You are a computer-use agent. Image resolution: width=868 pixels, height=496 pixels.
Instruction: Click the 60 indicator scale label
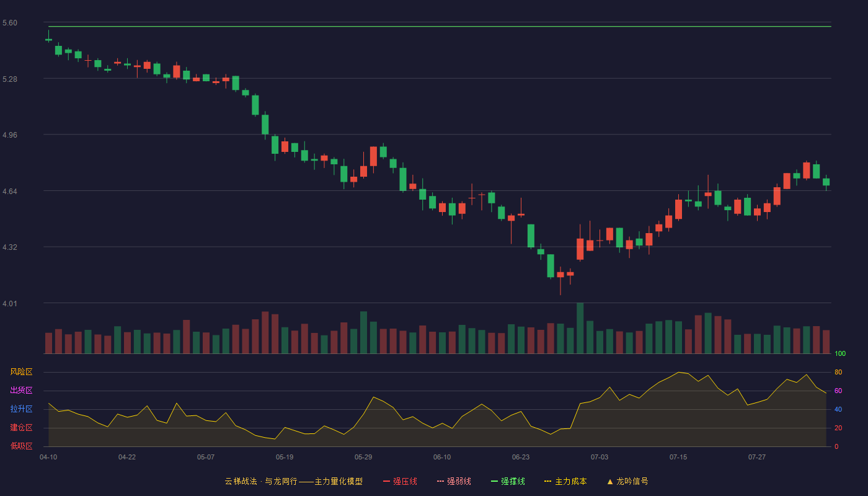tap(838, 391)
